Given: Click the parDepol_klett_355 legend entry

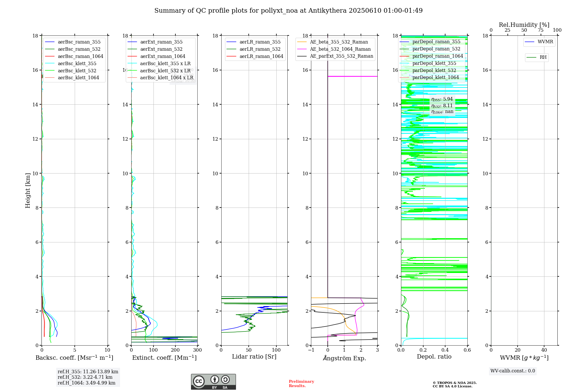Looking at the screenshot, I should 428,63.
